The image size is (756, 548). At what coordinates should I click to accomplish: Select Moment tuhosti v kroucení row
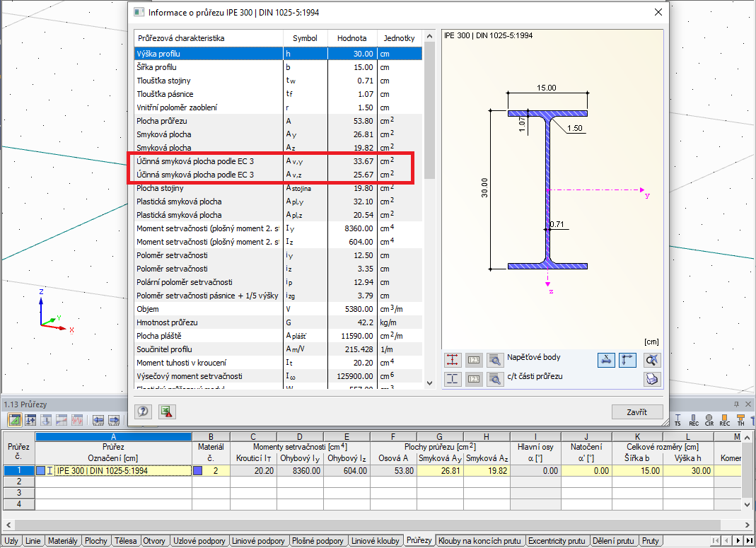278,363
